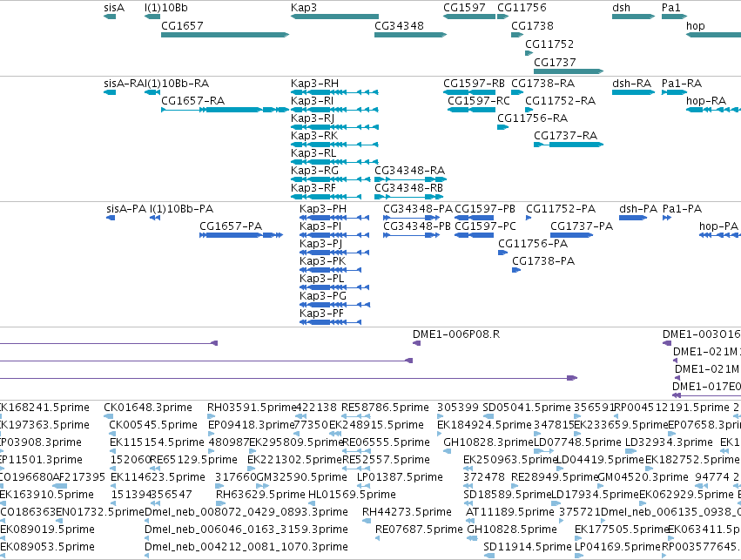The width and height of the screenshot is (741, 560).
Task: Click the Kap3-RK transcript label
Action: point(314,136)
